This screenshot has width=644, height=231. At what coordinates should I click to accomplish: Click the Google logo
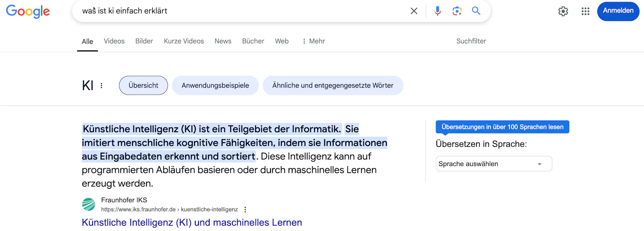[x=28, y=11]
